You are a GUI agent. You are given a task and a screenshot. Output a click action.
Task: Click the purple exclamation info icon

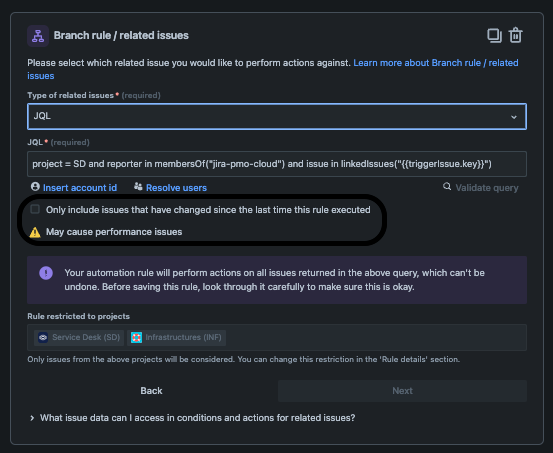click(46, 273)
